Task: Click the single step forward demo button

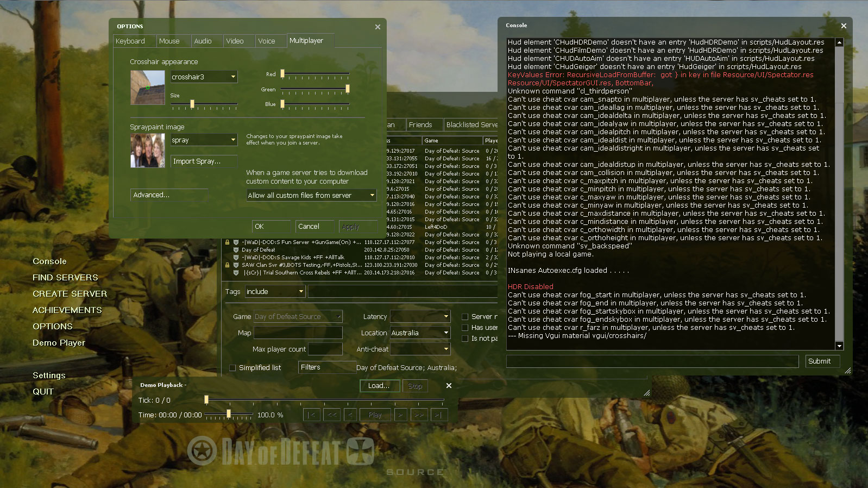Action: coord(400,415)
